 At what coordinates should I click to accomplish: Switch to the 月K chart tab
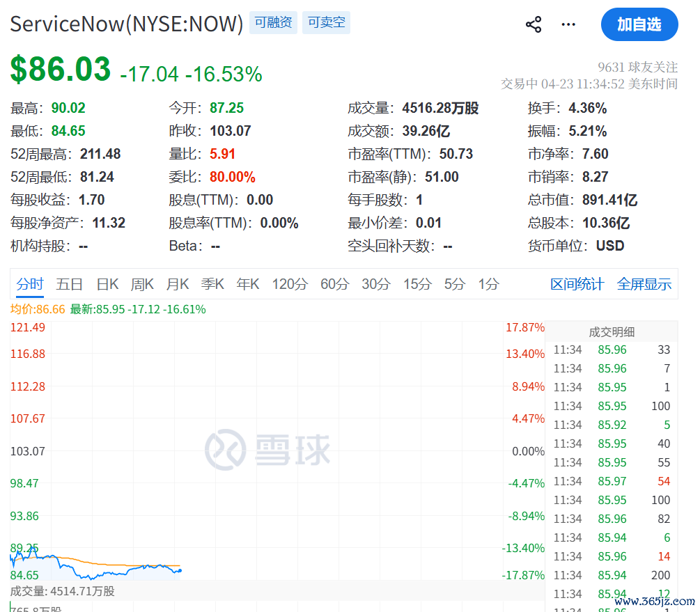click(177, 284)
